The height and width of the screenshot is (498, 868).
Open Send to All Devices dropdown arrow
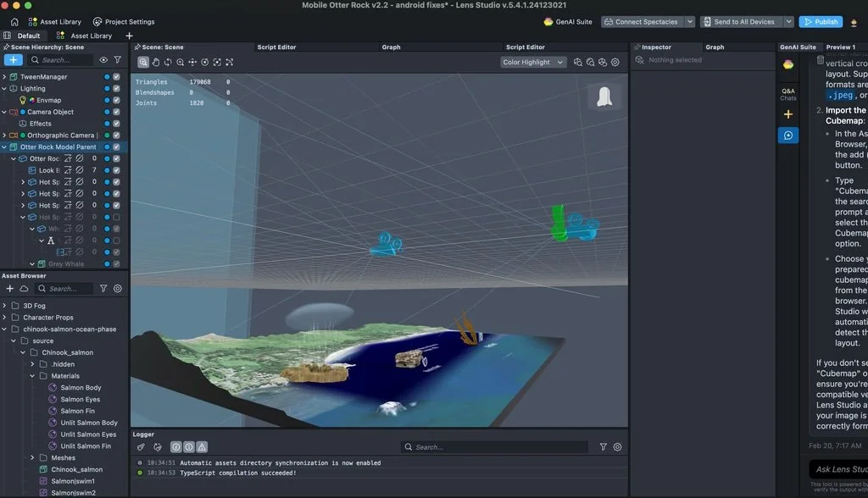click(x=789, y=21)
